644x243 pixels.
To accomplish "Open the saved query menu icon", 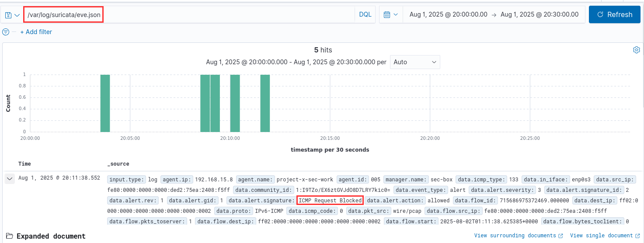I will point(12,15).
